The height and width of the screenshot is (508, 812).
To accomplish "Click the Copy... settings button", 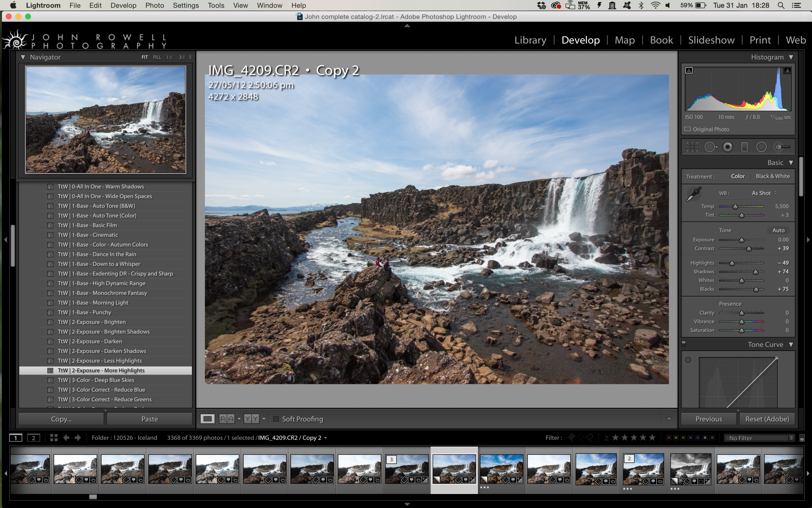I will coord(61,419).
